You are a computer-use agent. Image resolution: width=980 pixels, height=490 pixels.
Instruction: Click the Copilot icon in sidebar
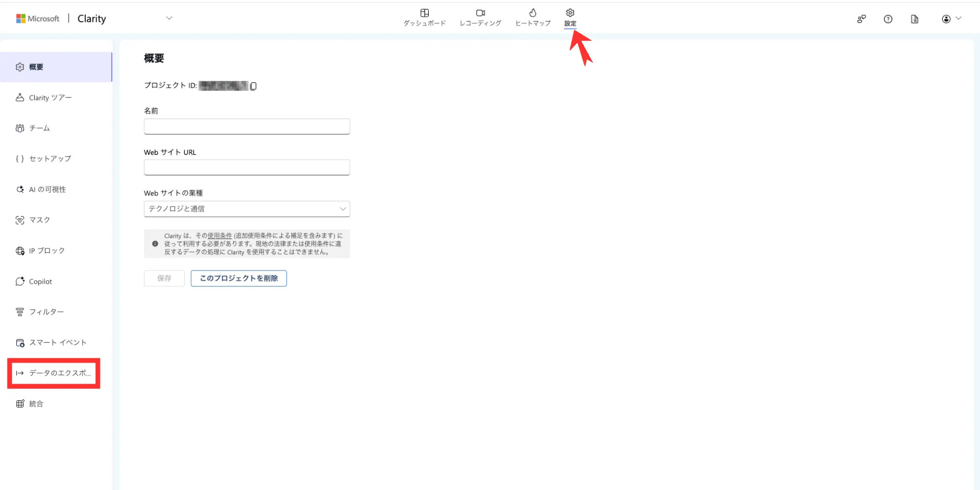20,281
